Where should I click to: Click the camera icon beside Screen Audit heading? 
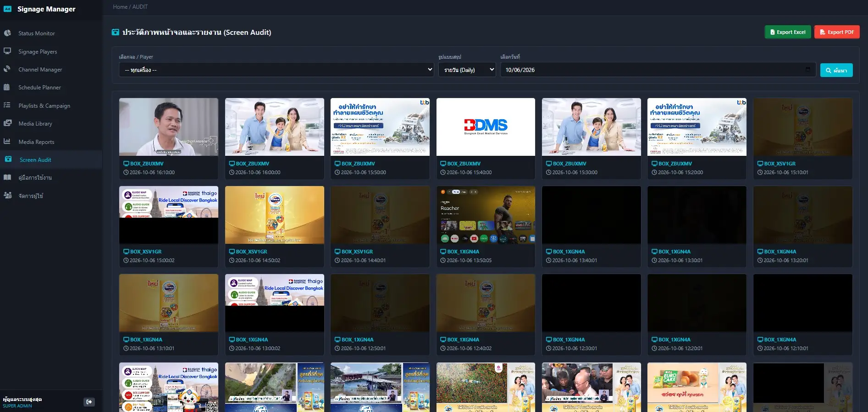[116, 32]
